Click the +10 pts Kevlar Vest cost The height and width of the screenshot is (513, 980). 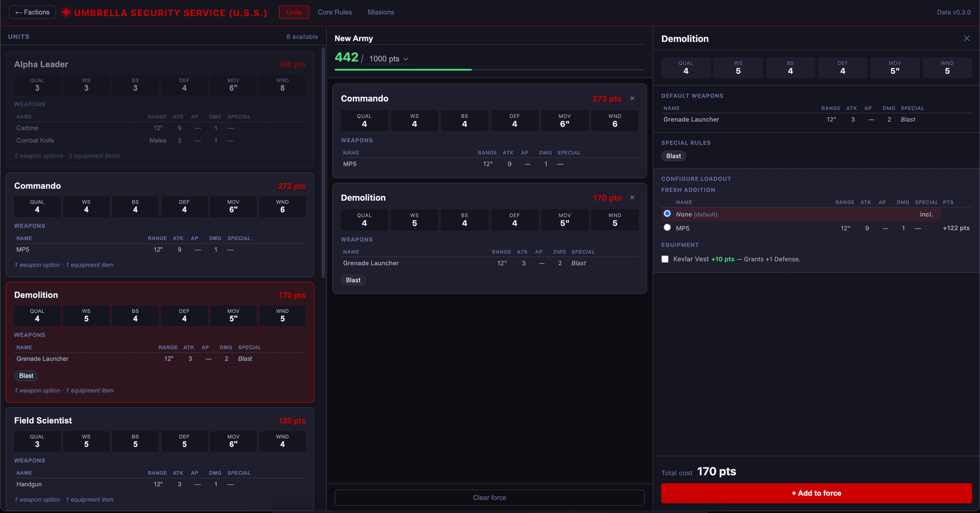pyautogui.click(x=723, y=259)
